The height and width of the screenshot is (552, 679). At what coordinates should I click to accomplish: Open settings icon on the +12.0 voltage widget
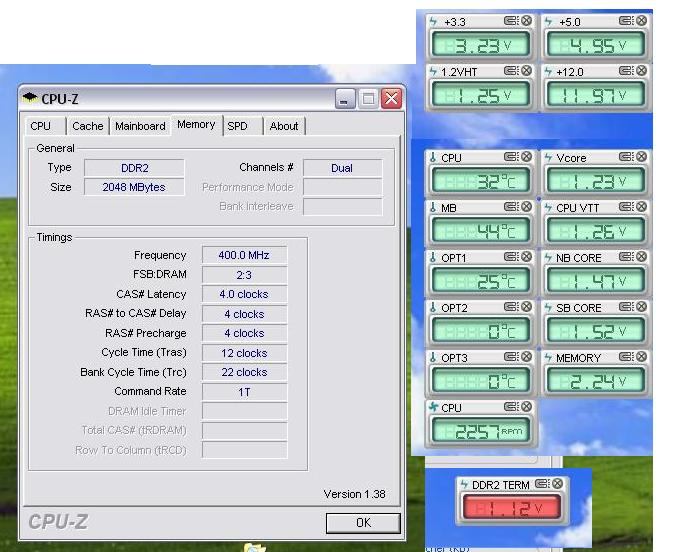pyautogui.click(x=626, y=71)
